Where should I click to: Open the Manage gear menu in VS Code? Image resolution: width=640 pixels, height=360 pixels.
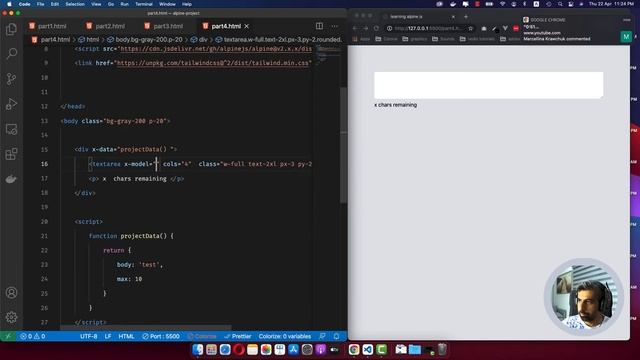(11, 317)
